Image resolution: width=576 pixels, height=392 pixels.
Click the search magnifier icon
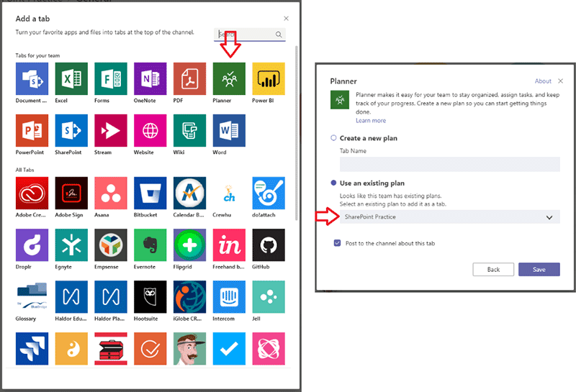pyautogui.click(x=279, y=35)
